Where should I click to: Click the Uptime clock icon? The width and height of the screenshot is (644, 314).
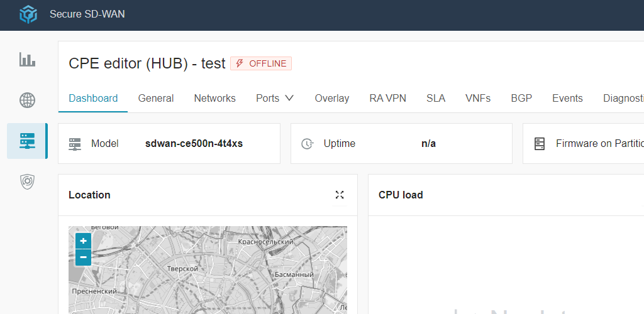[307, 144]
